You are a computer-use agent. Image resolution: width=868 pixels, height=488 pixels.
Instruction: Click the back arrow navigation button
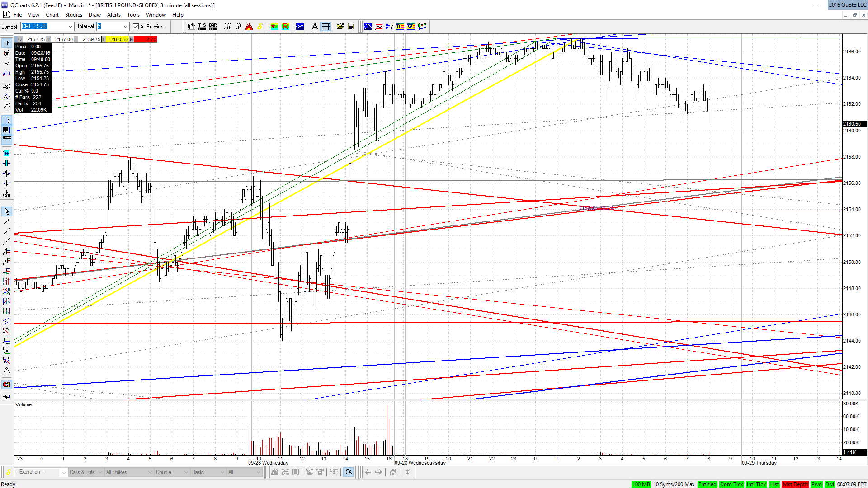(x=368, y=472)
